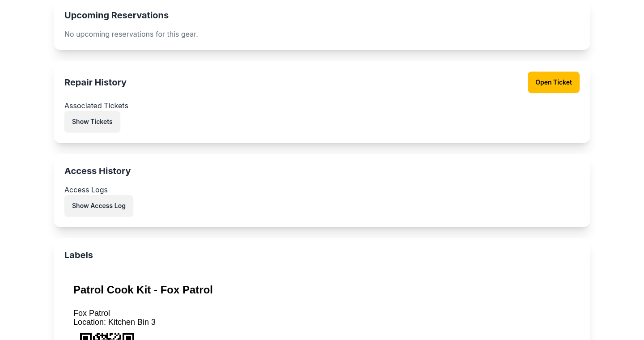Click the word 'Location:' on the label
This screenshot has height=340, width=644.
pos(89,322)
